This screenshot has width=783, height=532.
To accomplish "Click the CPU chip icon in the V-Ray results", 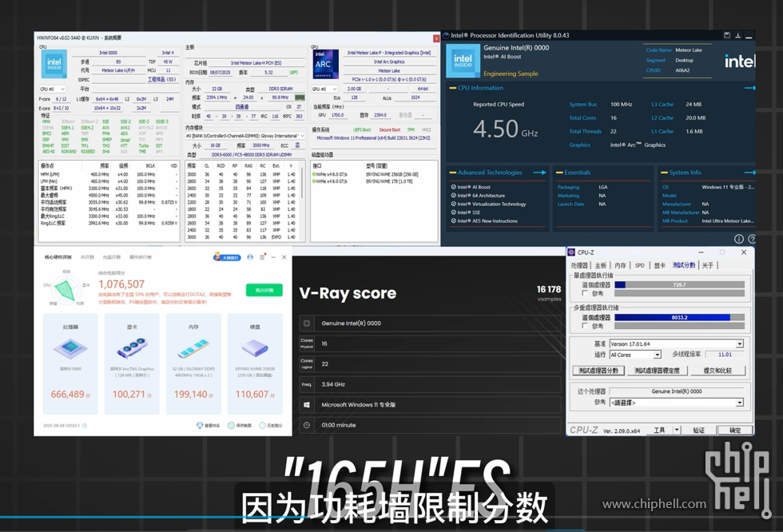I will click(307, 324).
